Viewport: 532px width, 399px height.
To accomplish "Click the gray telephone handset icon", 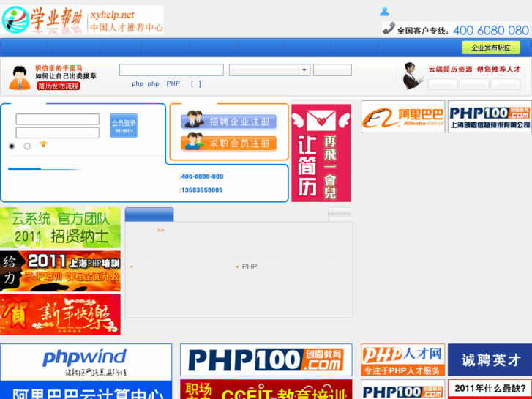I will [389, 28].
